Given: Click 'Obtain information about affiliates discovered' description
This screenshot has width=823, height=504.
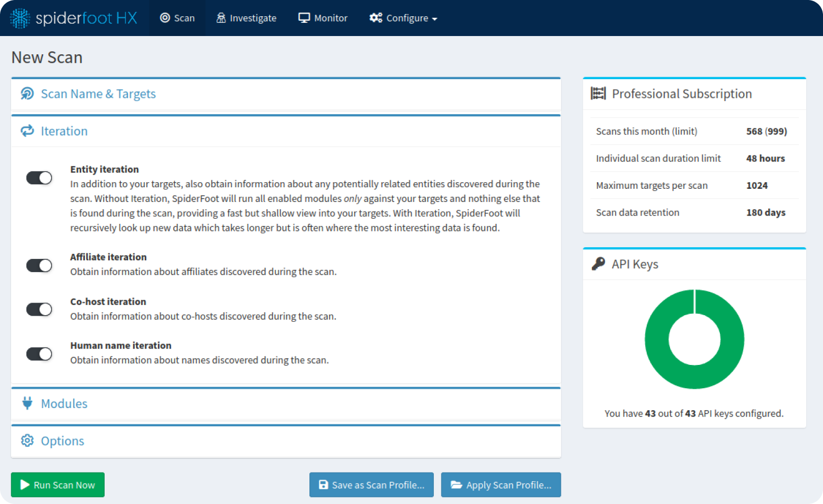Looking at the screenshot, I should 203,272.
